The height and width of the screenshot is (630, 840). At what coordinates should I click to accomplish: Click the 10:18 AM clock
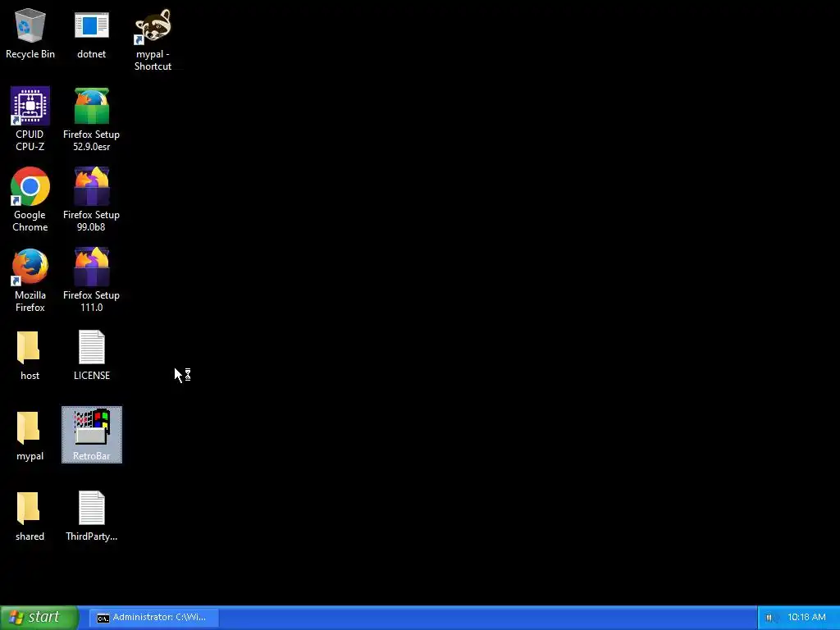(x=806, y=617)
